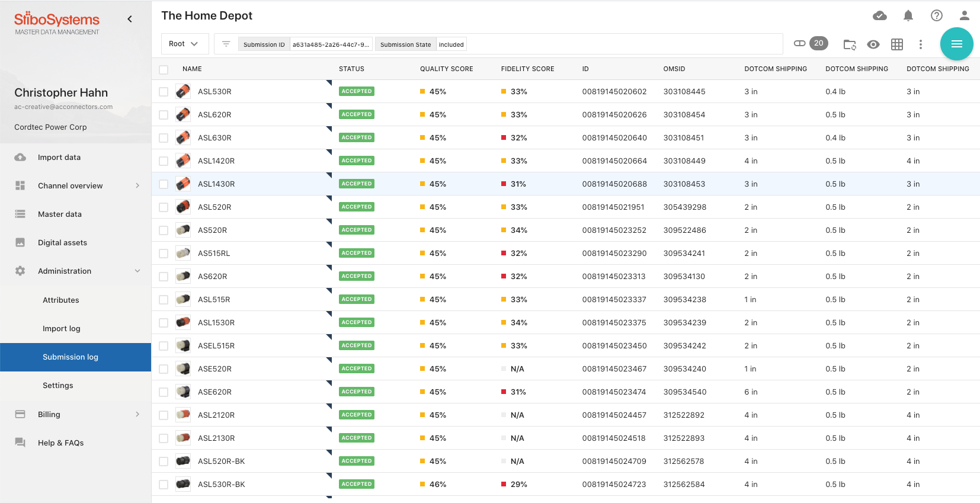Screen dimensions: 980x503
Task: Expand corner triangle of ASE520R row
Action: pos(329,360)
